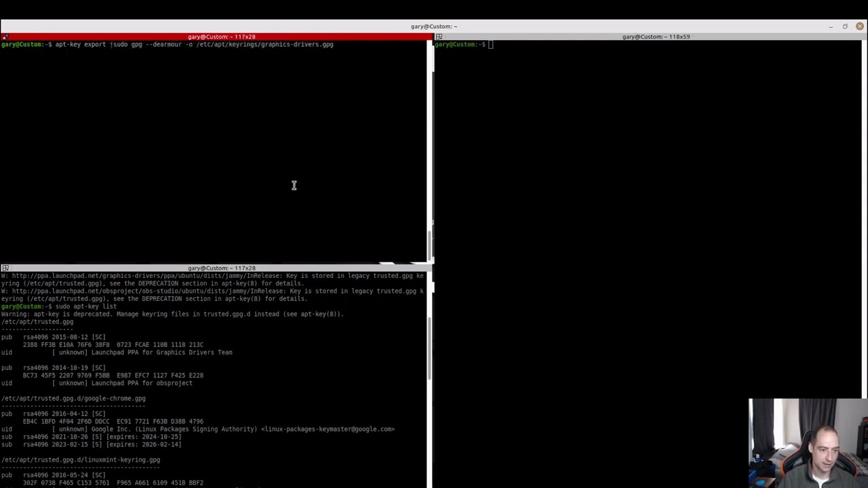
Task: Click '/etc/apt/trusted.gpg.d/google-chrome.gpg' heading
Action: coord(73,399)
